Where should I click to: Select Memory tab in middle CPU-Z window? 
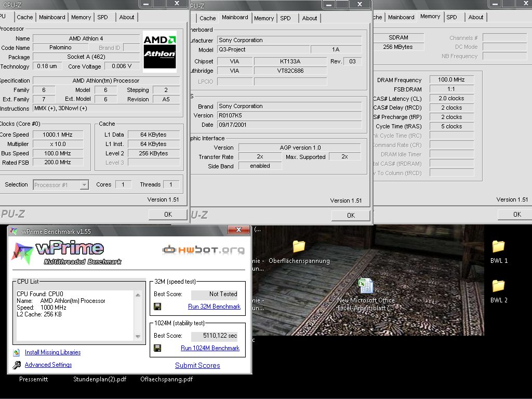point(263,18)
